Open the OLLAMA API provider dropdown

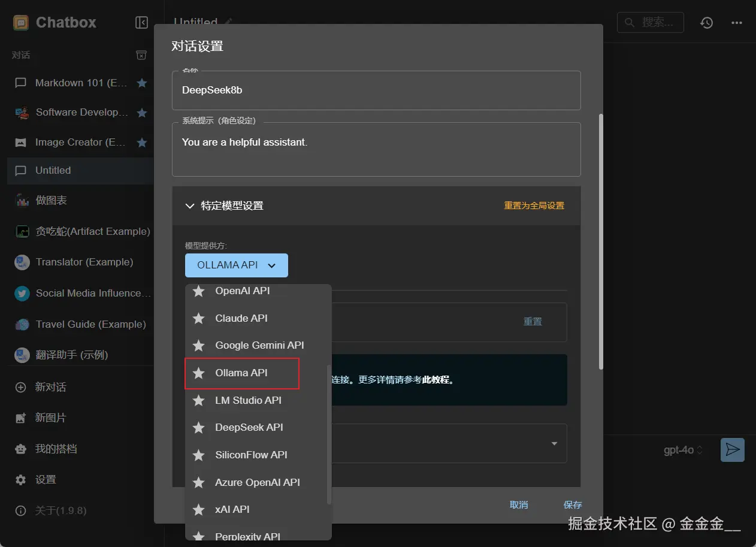point(237,265)
